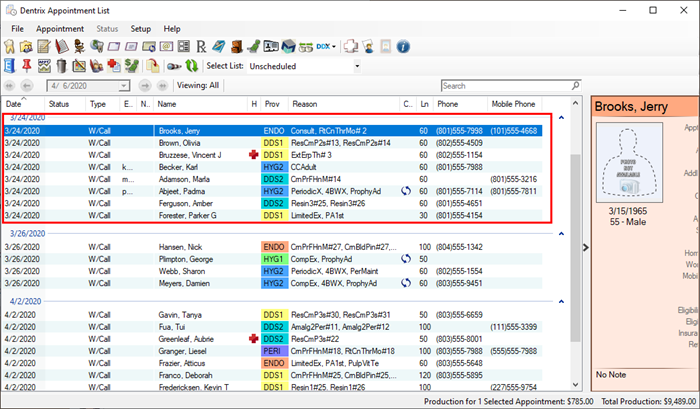Collapse the patient info side panel arrow
Viewport: 700px width, 409px height.
coord(586,247)
